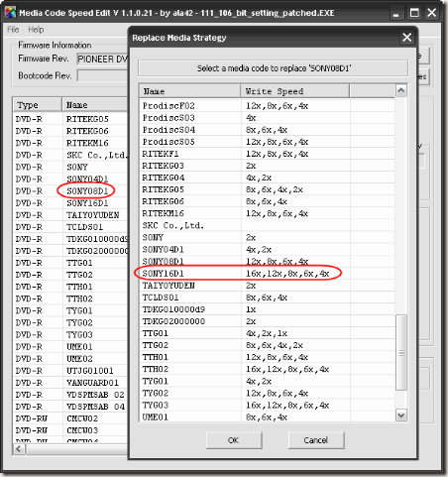Select TDKG02000000 in the dialog list
448x477 pixels.
coord(267,321)
